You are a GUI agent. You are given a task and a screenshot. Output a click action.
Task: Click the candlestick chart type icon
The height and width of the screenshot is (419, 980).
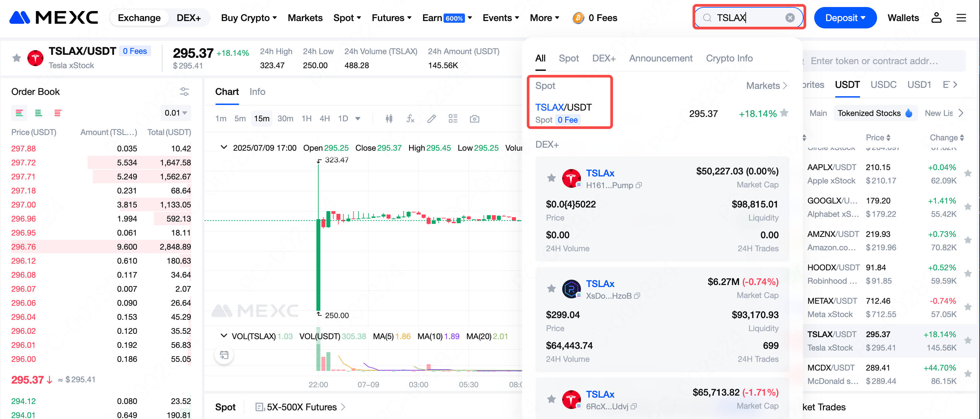(x=389, y=119)
